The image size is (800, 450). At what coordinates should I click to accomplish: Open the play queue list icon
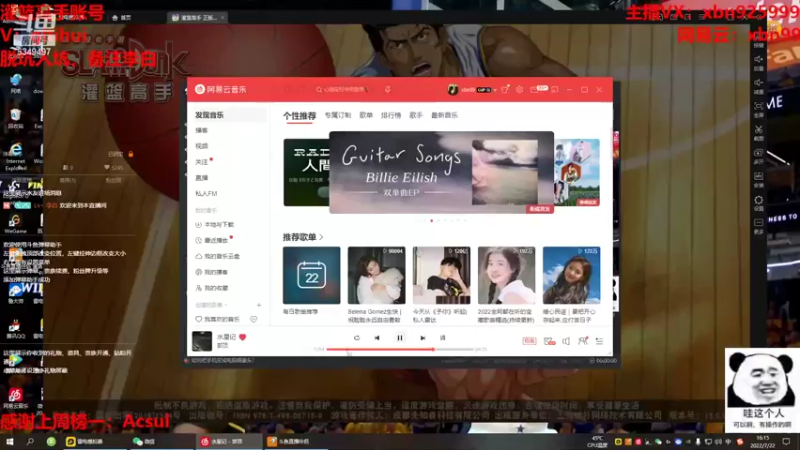599,341
